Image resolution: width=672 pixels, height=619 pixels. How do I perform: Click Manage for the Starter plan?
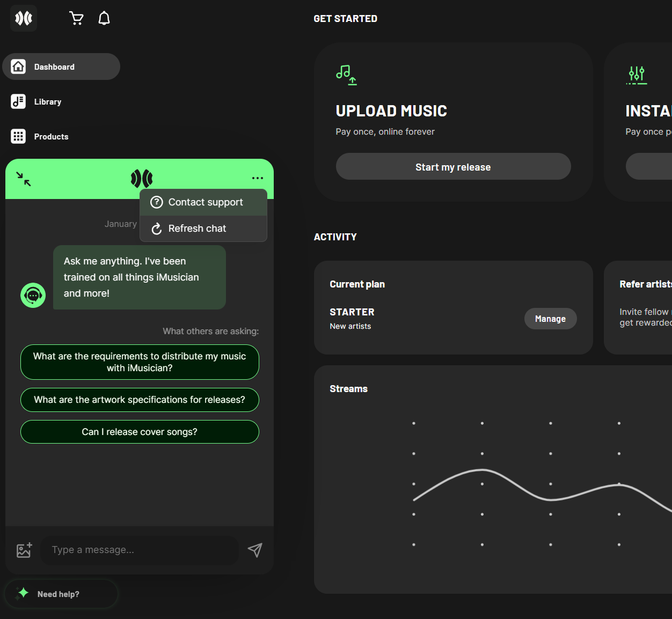tap(550, 319)
